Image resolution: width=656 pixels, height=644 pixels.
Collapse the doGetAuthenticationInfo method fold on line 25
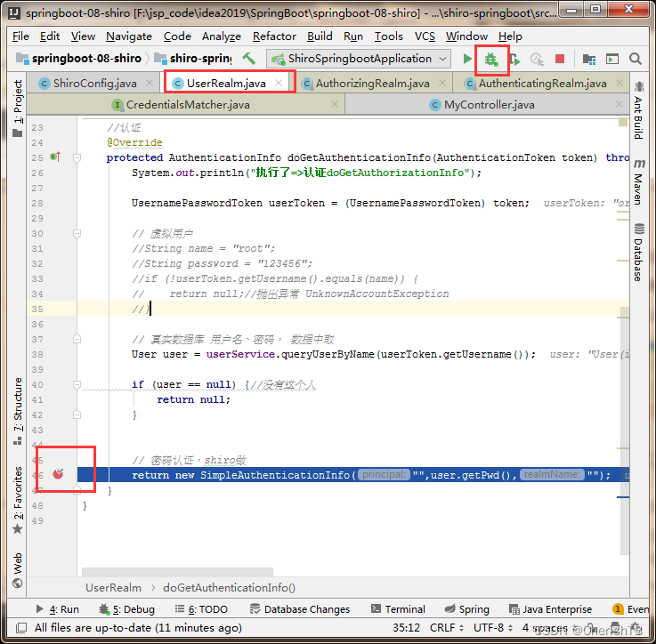77,157
